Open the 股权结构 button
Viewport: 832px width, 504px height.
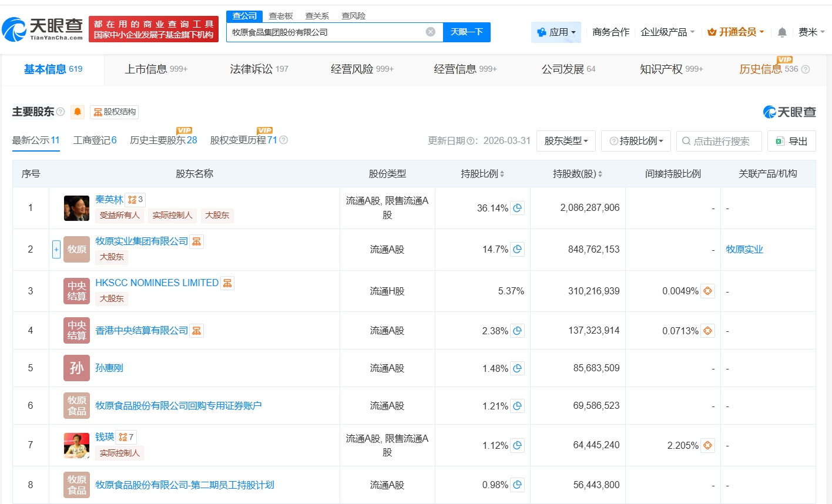pos(115,112)
